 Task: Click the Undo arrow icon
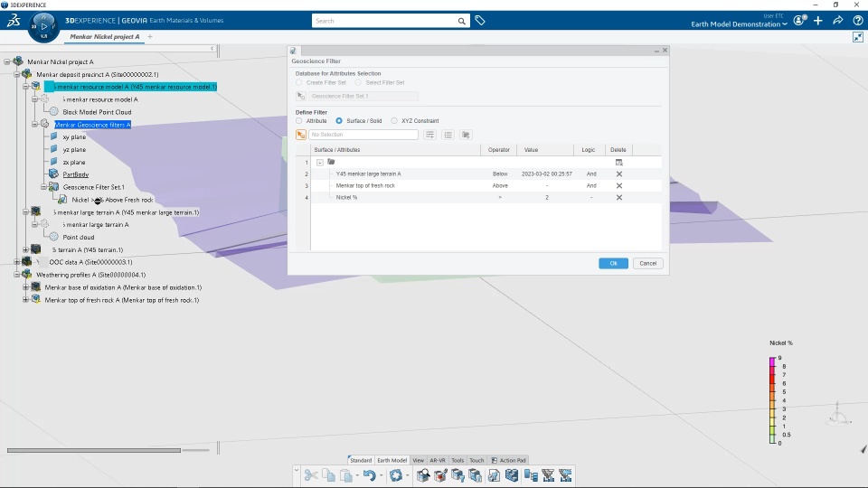[x=369, y=475]
